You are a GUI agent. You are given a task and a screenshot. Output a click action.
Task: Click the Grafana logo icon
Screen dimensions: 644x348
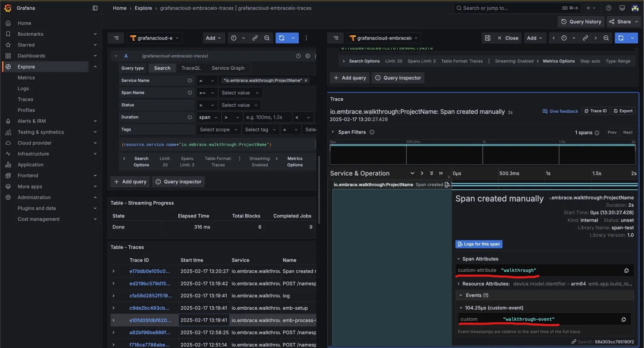point(8,8)
